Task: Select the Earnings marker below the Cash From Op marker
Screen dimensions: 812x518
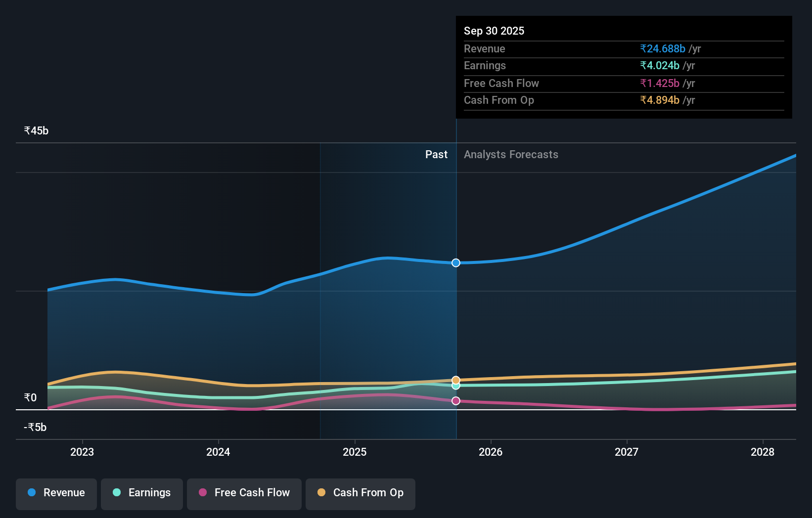Action: pos(455,386)
